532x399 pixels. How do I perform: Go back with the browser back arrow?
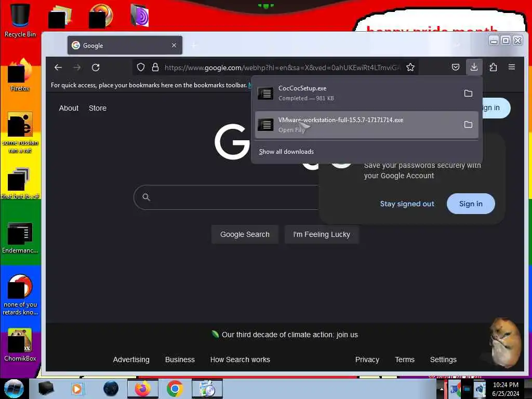[58, 68]
